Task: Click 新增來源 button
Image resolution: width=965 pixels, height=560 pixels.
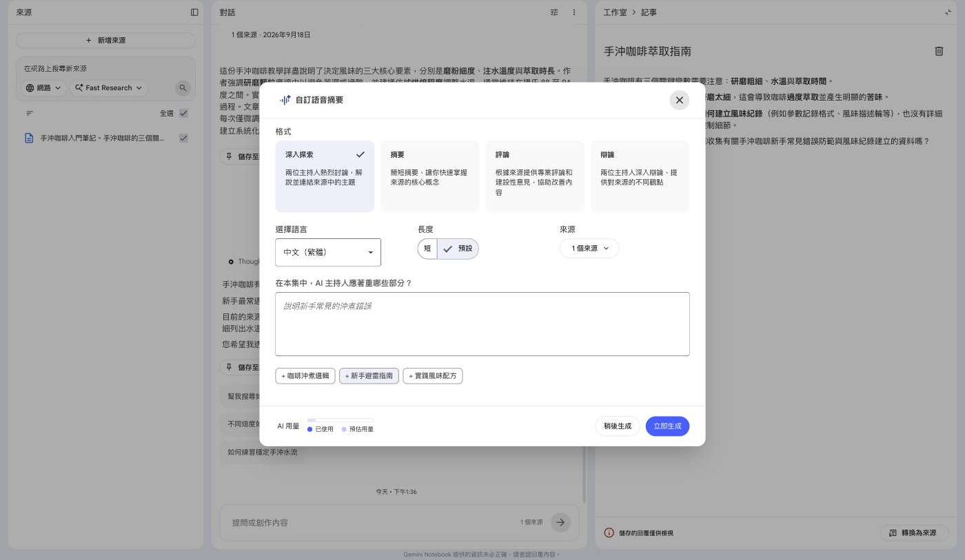Action: (x=105, y=41)
